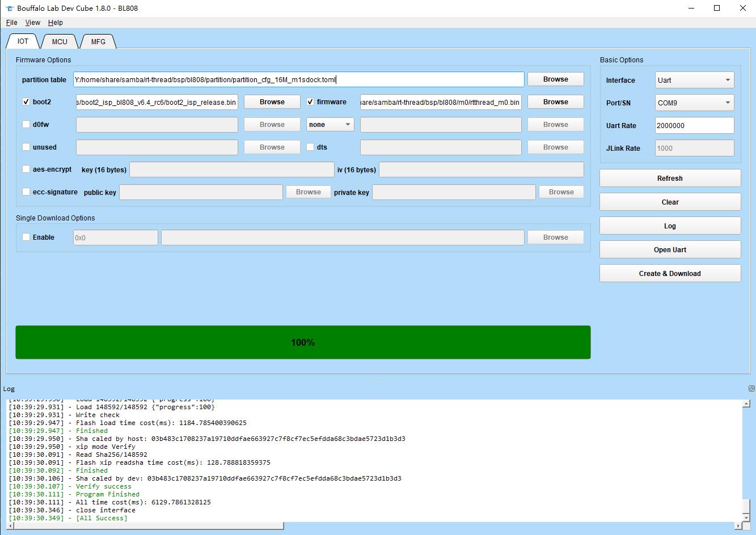The height and width of the screenshot is (535, 756).
Task: Click the log panel float icon
Action: 751,389
